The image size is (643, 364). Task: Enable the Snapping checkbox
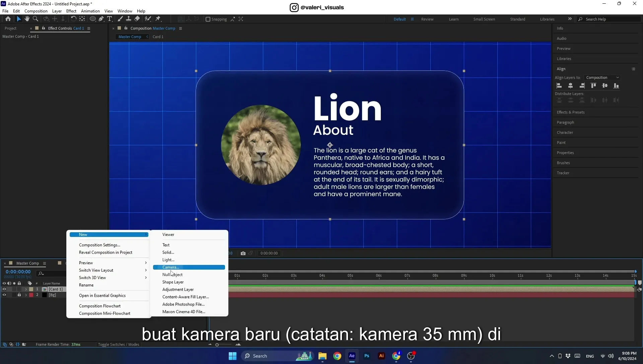(208, 19)
